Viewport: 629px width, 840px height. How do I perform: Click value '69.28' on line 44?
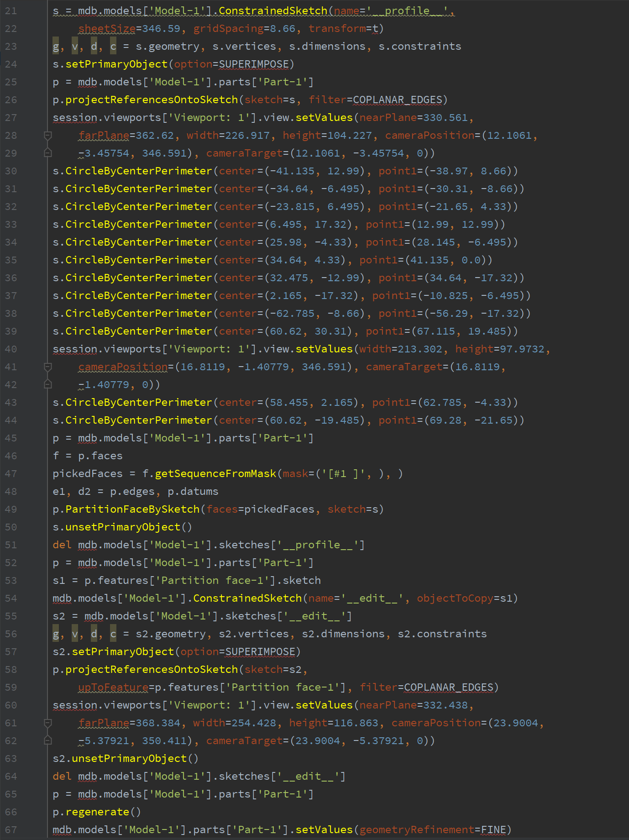click(x=446, y=420)
